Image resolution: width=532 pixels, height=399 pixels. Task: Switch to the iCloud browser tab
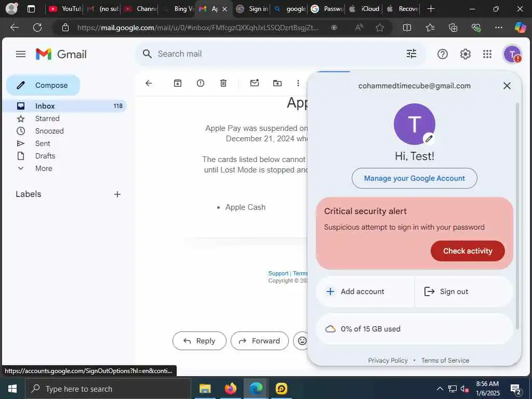click(364, 9)
